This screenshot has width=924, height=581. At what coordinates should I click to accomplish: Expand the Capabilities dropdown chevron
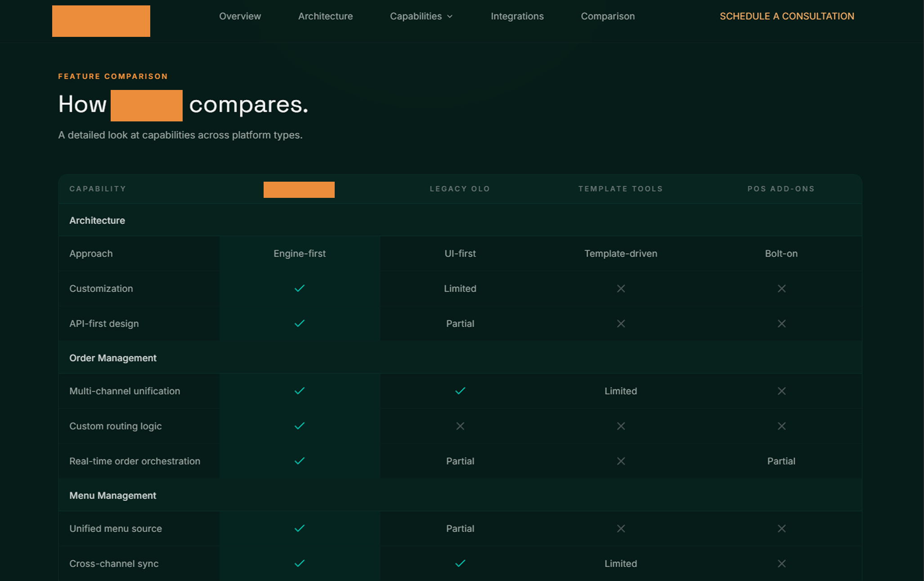point(449,17)
